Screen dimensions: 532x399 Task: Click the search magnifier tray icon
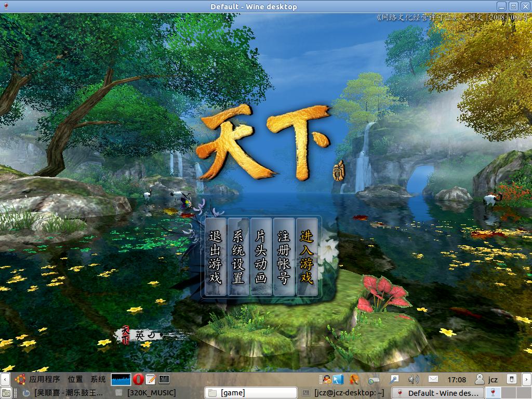tap(394, 379)
